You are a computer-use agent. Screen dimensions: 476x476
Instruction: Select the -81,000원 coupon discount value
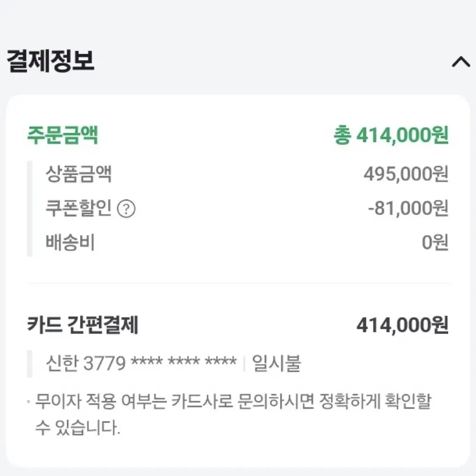pos(408,208)
